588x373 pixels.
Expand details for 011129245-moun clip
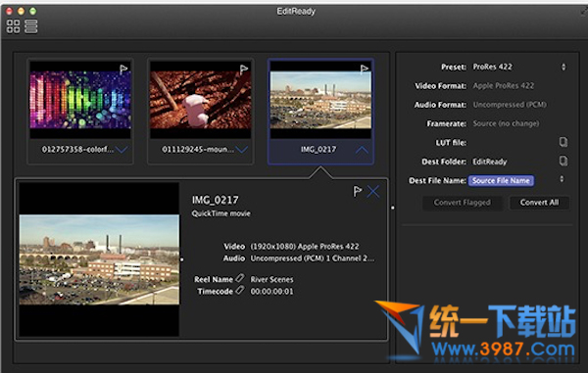242,150
